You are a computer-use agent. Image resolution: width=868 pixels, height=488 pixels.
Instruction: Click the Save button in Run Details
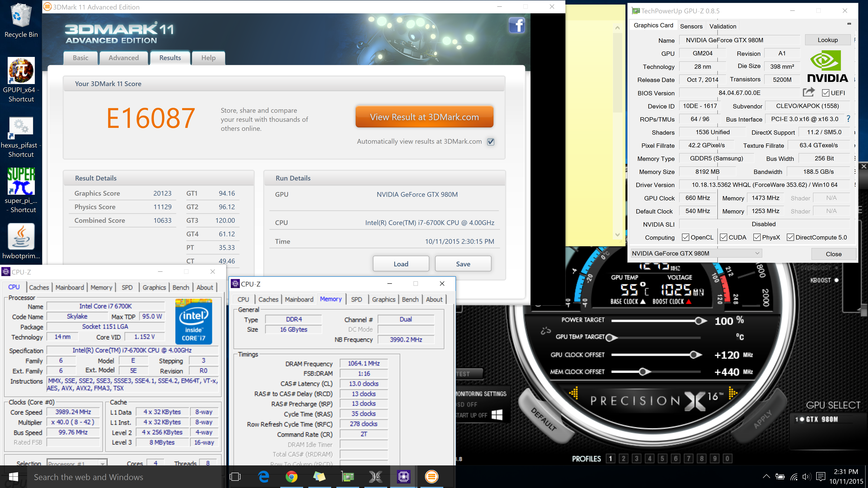pyautogui.click(x=463, y=264)
